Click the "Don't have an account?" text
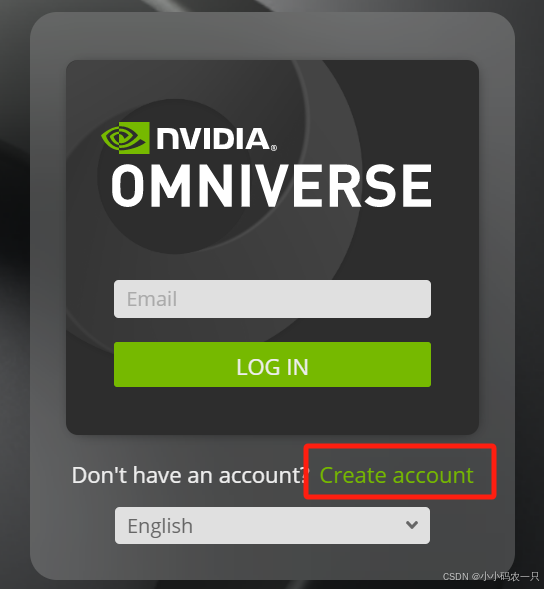This screenshot has width=544, height=589. tap(190, 475)
